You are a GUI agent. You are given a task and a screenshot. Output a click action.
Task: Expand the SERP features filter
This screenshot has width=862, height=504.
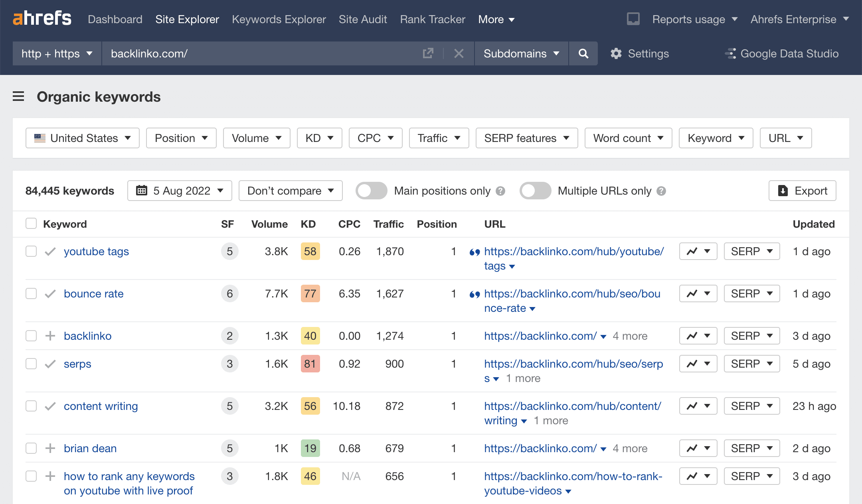point(526,138)
